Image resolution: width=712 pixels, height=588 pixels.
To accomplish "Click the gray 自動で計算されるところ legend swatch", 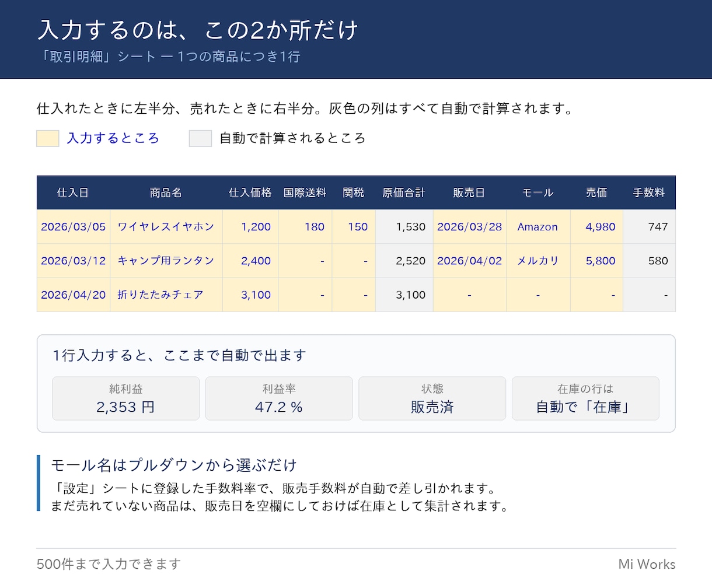I will click(x=200, y=138).
